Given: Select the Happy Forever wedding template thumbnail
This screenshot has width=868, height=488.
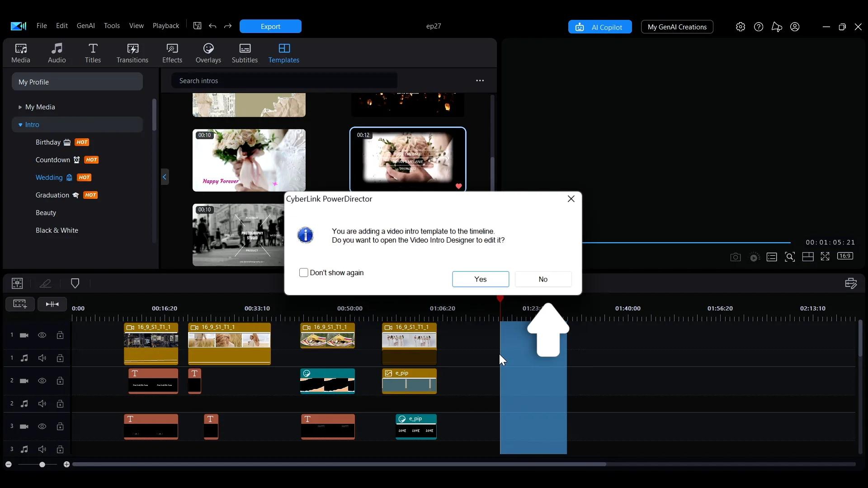Looking at the screenshot, I should (x=249, y=160).
